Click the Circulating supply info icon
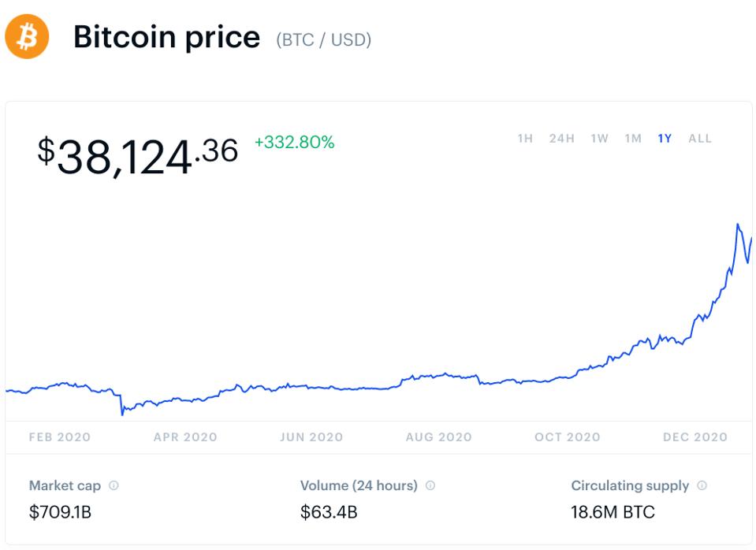This screenshot has width=756, height=550. click(x=702, y=485)
